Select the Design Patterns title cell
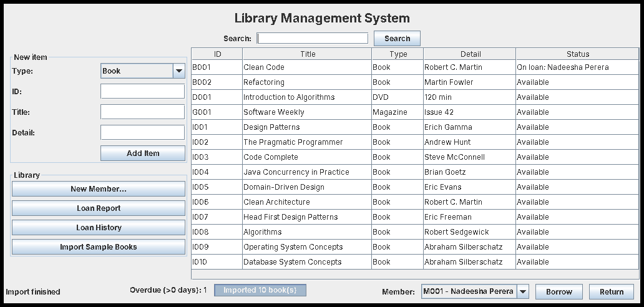Viewport: 644px width, 307px height. 307,127
